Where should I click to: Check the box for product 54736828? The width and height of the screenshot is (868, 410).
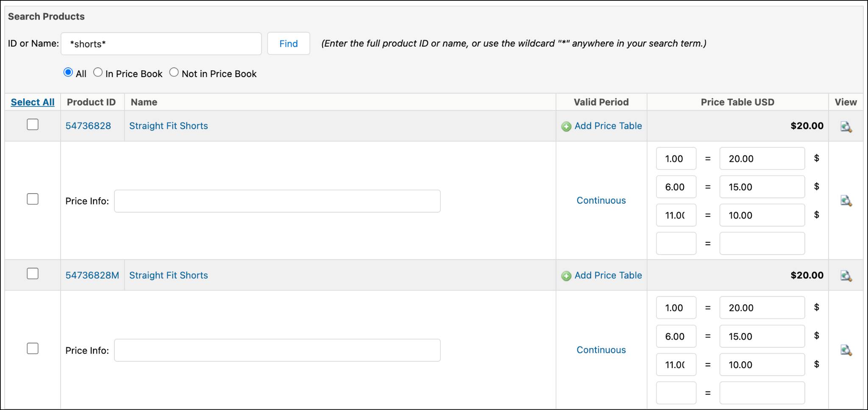coord(33,125)
